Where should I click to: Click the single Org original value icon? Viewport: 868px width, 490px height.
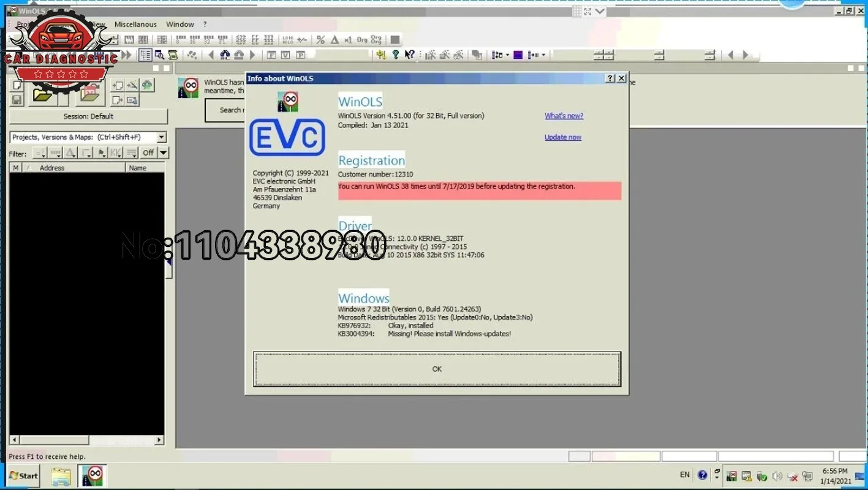click(362, 40)
